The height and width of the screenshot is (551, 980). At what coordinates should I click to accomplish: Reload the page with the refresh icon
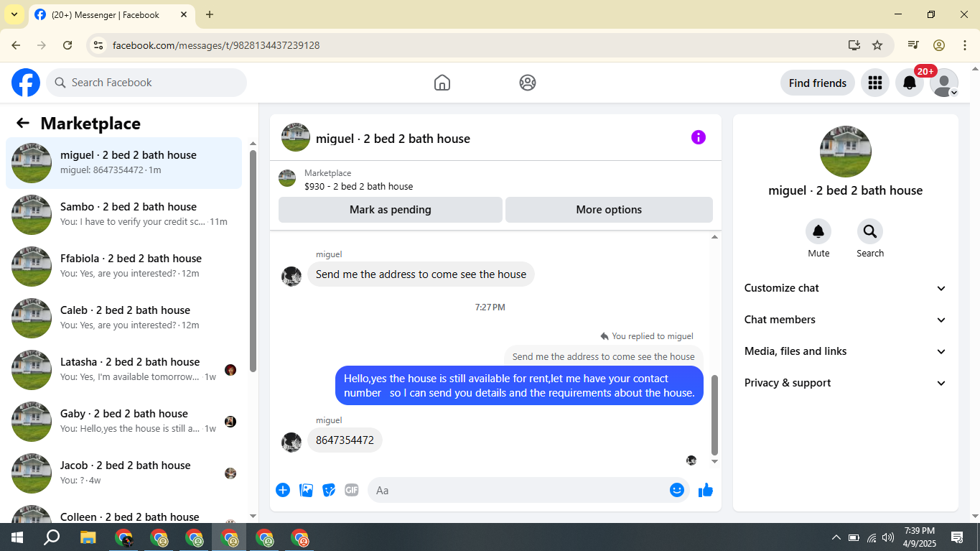(x=67, y=45)
